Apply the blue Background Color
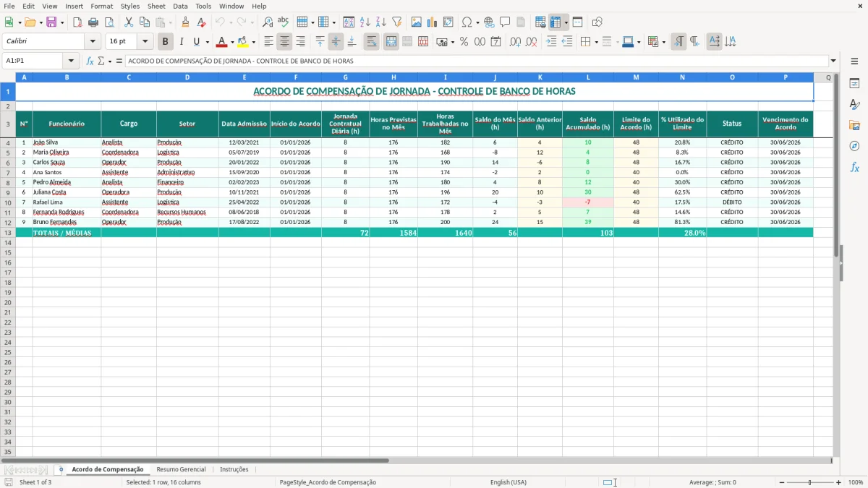Image resolution: width=868 pixels, height=488 pixels. tap(627, 42)
